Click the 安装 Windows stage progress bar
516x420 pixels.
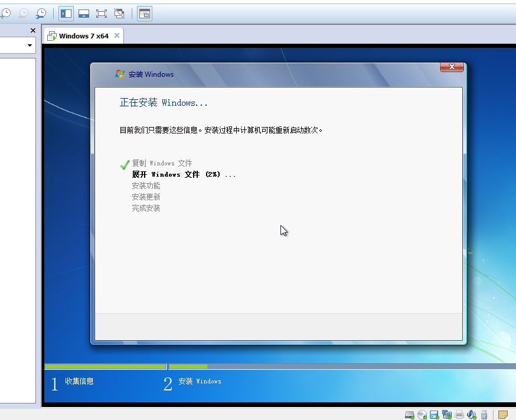tap(342, 366)
